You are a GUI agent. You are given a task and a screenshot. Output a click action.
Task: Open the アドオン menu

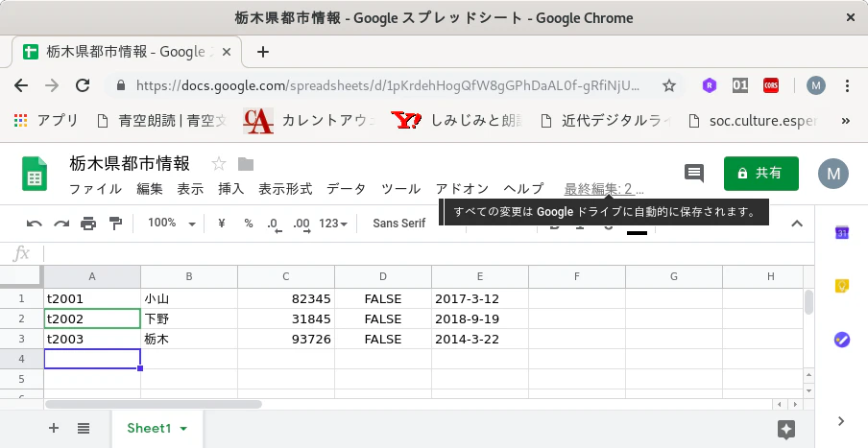[462, 189]
